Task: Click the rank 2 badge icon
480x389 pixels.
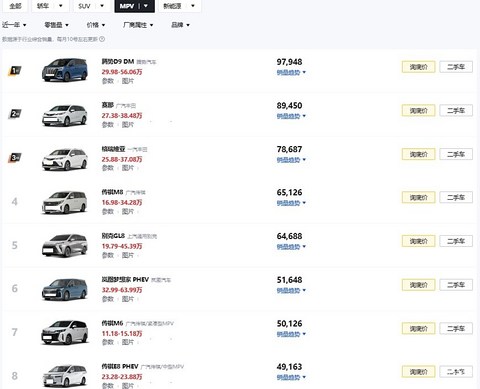Action: coord(15,114)
